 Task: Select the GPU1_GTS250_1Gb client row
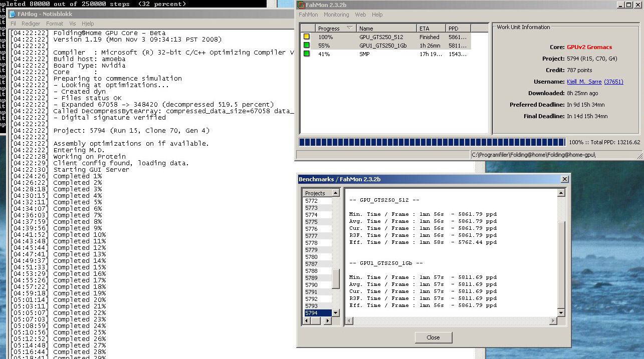click(x=386, y=46)
